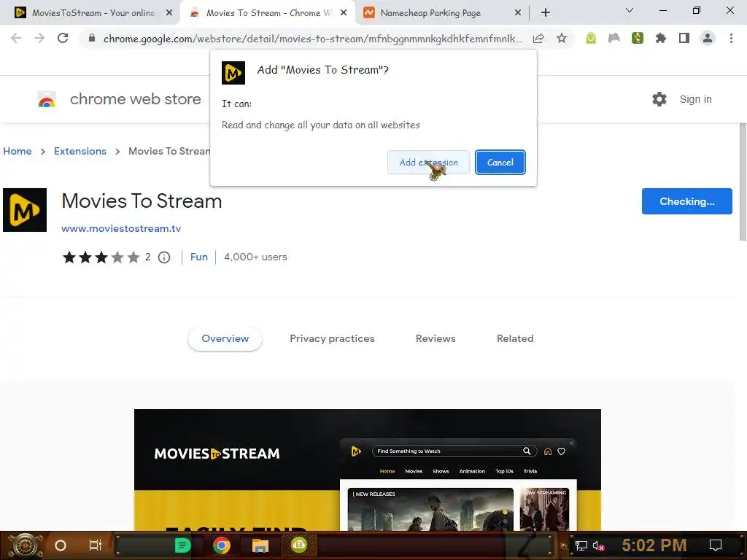Viewport: 747px width, 560px height.
Task: Click the Movies To Stream promo screenshot
Action: pos(368,470)
